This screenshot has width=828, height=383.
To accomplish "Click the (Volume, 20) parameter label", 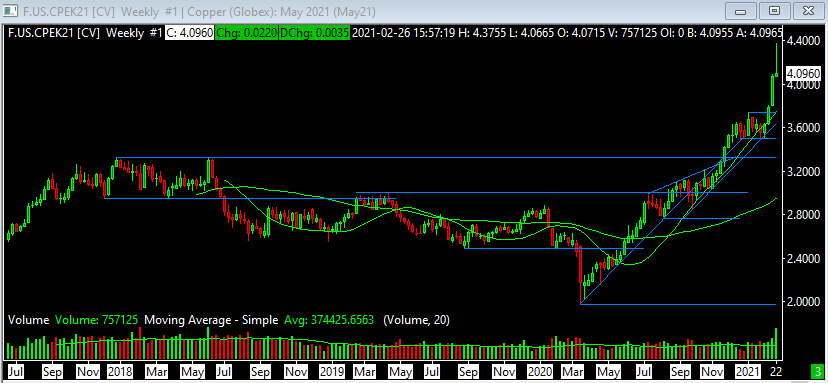I will (416, 320).
